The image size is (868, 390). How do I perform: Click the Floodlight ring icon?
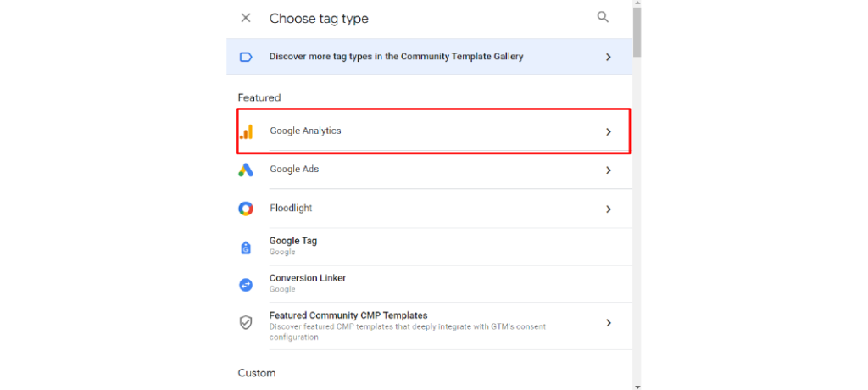246,209
